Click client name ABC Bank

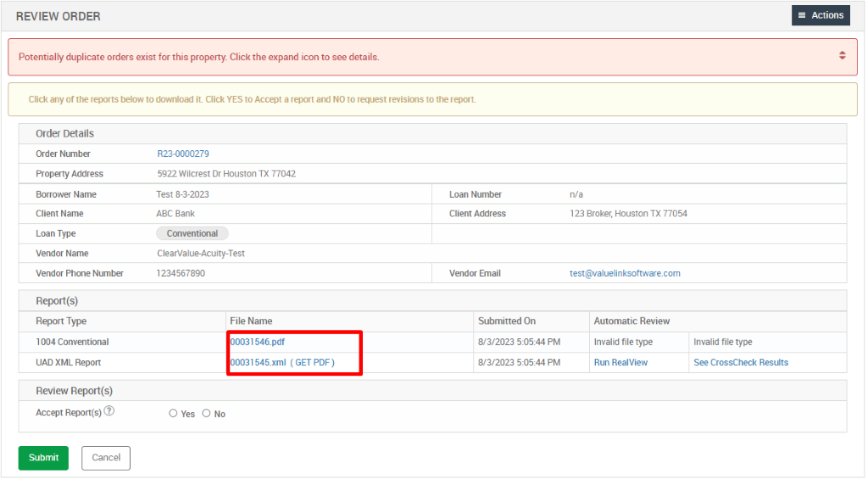(175, 214)
